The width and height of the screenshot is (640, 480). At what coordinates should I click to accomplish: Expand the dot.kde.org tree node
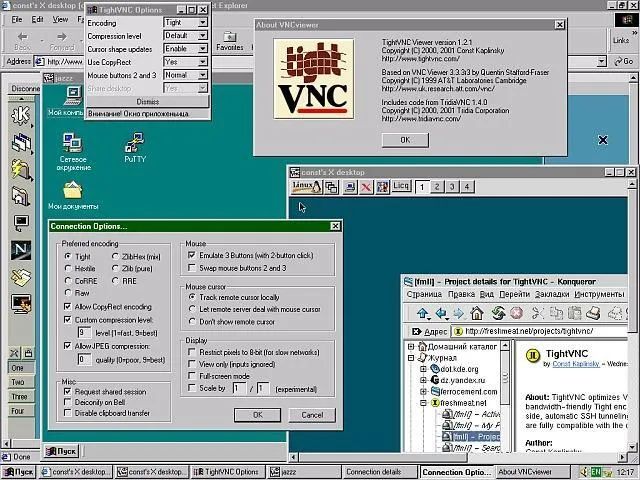click(423, 369)
